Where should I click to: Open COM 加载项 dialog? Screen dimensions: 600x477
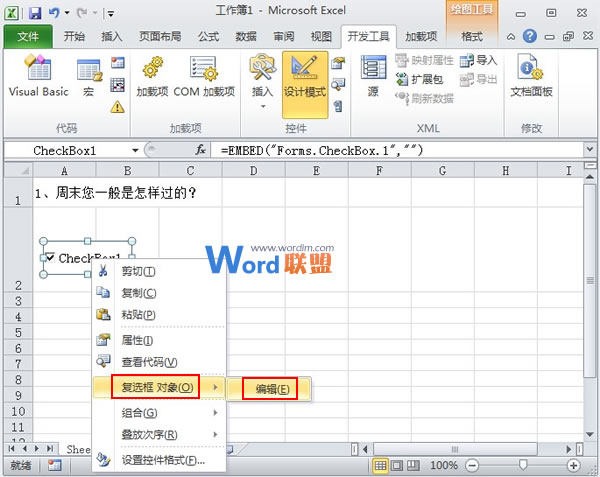pyautogui.click(x=204, y=76)
